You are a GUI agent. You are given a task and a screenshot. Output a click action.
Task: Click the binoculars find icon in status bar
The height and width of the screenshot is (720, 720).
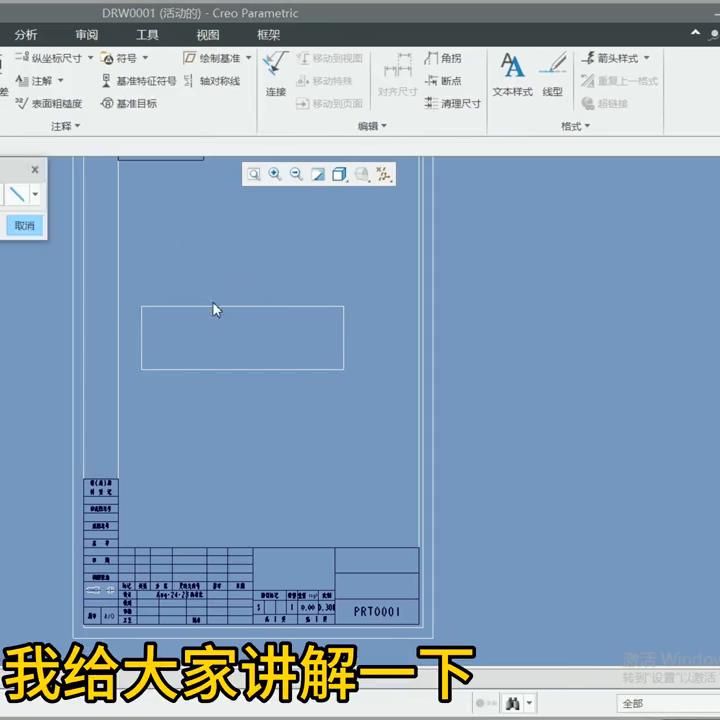click(512, 703)
